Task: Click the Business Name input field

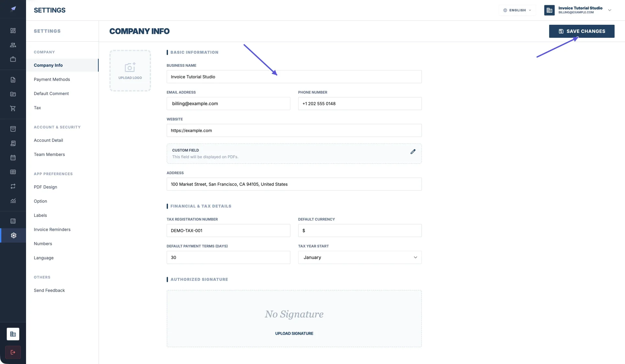Action: coord(294,77)
